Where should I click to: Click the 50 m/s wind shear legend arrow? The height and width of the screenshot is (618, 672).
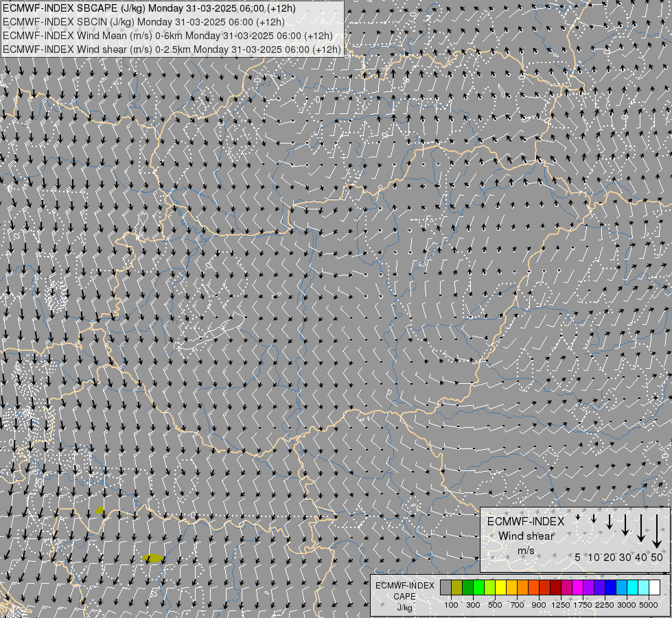click(657, 531)
